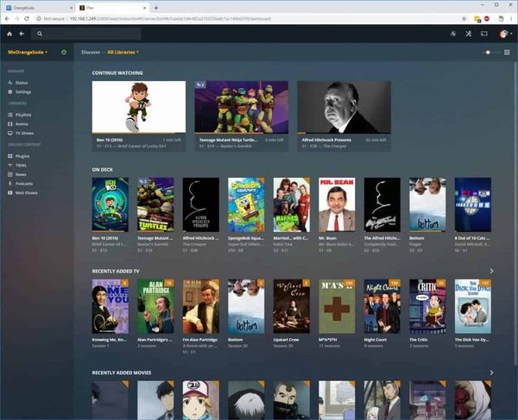518x420 pixels.
Task: Click the Ben 10 (2016) title under Continue Watching
Action: [110, 140]
